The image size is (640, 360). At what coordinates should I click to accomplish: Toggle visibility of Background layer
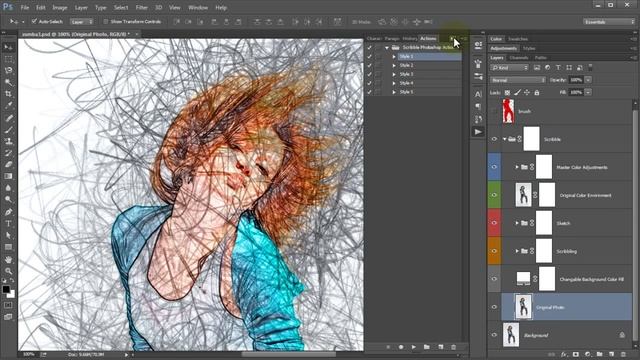pyautogui.click(x=494, y=335)
